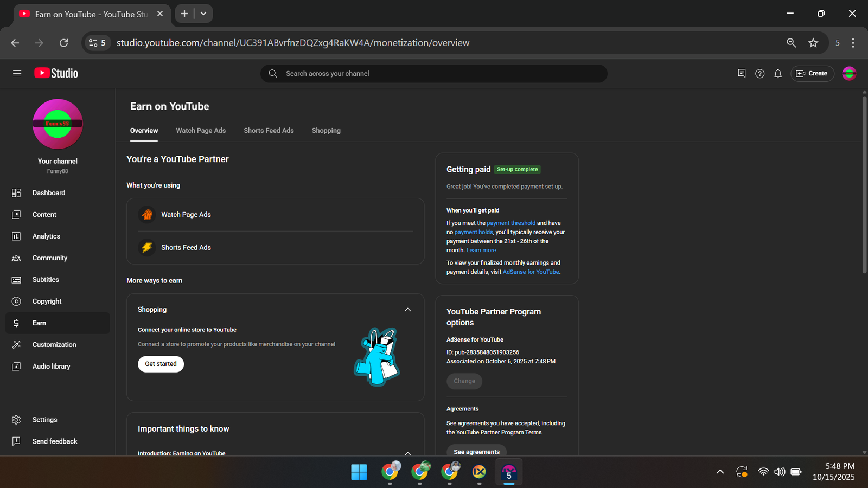This screenshot has width=868, height=488.
Task: Open the hamburger navigation menu
Action: pos(17,73)
